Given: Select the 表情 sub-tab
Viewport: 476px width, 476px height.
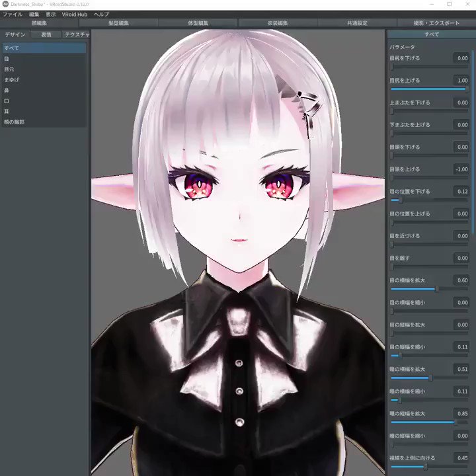Looking at the screenshot, I should coord(46,34).
